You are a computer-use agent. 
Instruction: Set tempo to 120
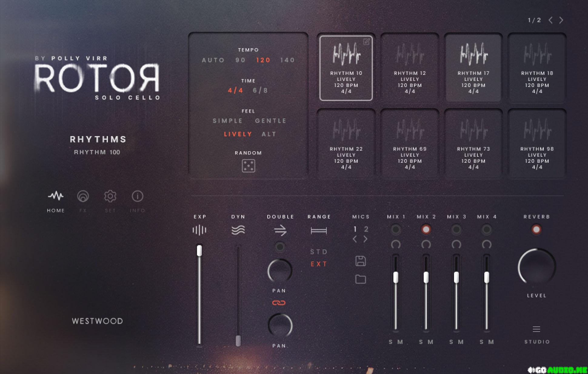pos(263,60)
